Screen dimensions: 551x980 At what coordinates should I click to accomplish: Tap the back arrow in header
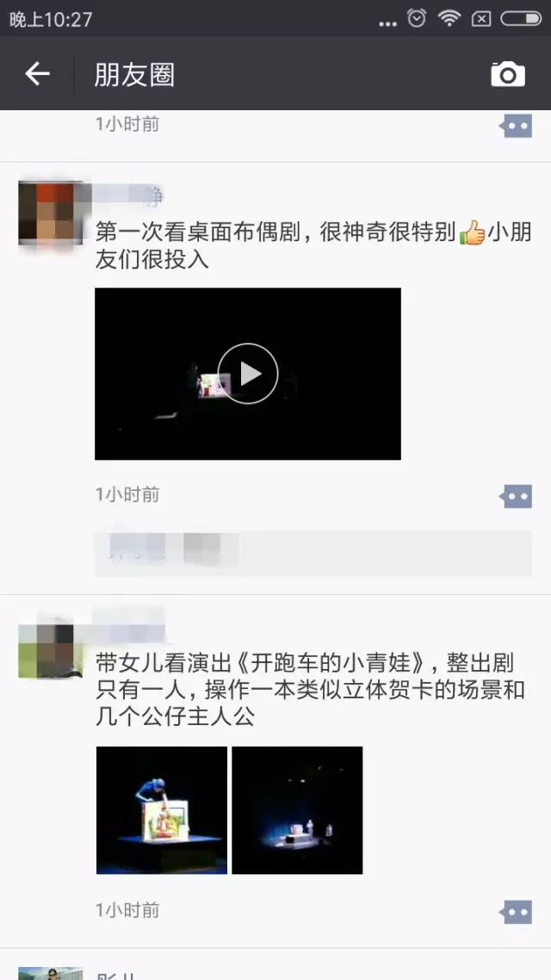tap(37, 74)
